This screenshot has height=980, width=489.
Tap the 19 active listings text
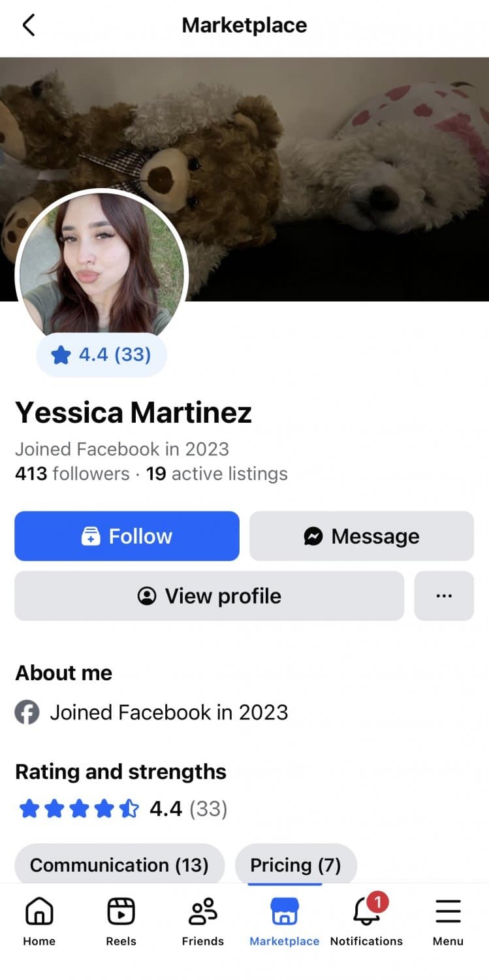pos(217,473)
